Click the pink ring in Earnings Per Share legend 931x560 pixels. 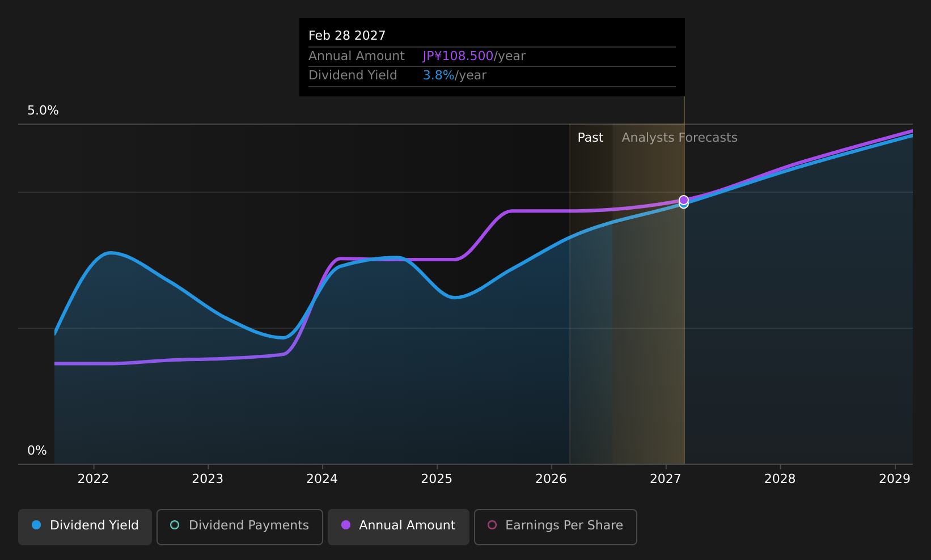492,525
